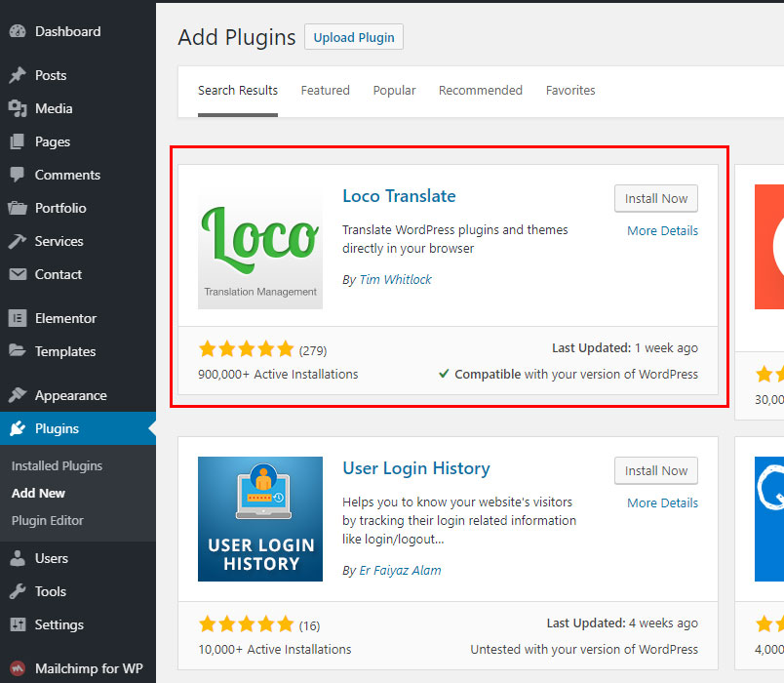This screenshot has height=683, width=784.
Task: Select the Comments speech bubble icon
Action: coord(17,175)
